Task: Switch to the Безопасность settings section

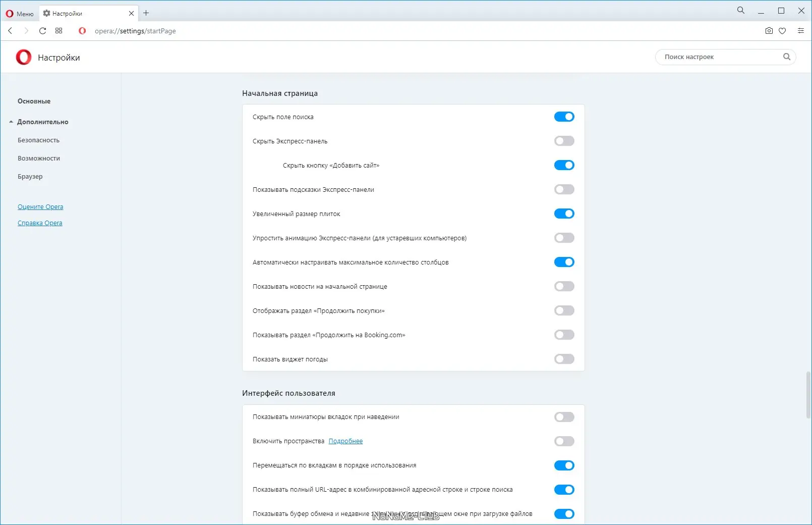Action: (x=38, y=140)
